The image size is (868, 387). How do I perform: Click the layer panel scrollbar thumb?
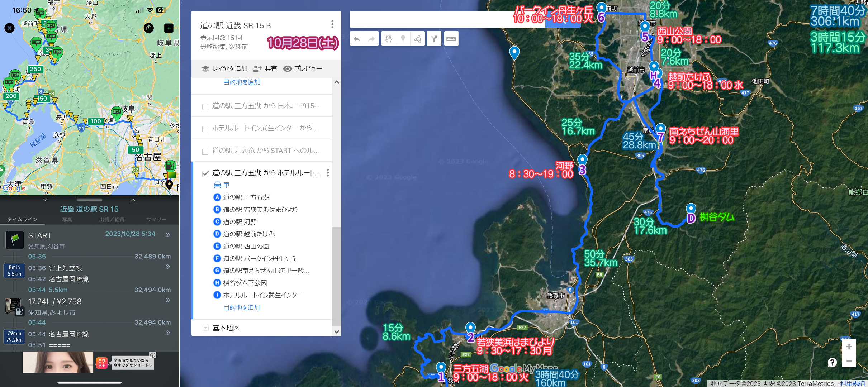(x=336, y=276)
